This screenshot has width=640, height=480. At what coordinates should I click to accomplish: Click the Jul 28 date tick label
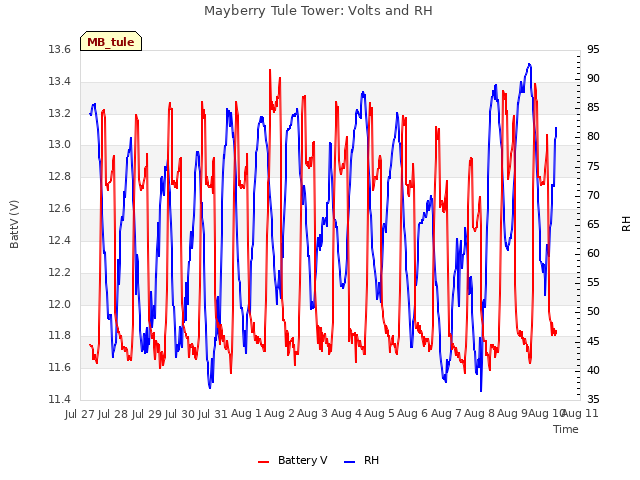pos(113,414)
